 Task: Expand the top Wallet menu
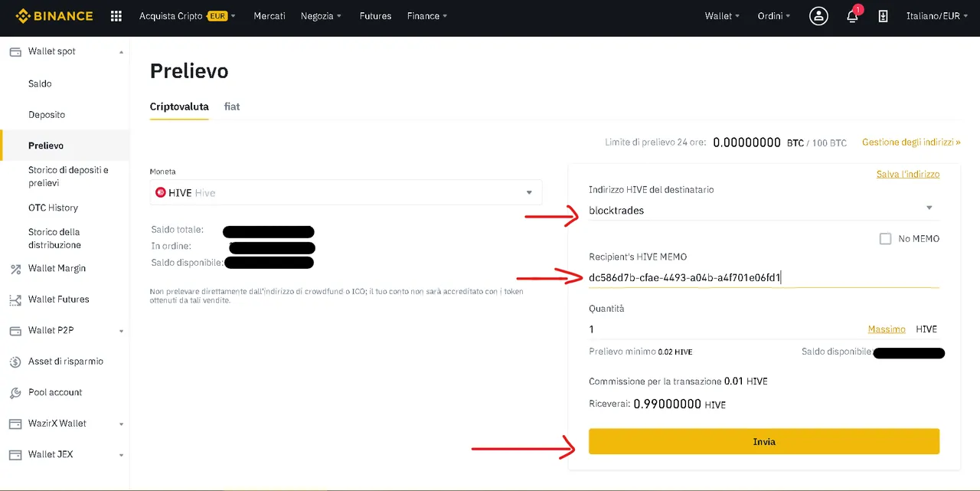click(722, 16)
